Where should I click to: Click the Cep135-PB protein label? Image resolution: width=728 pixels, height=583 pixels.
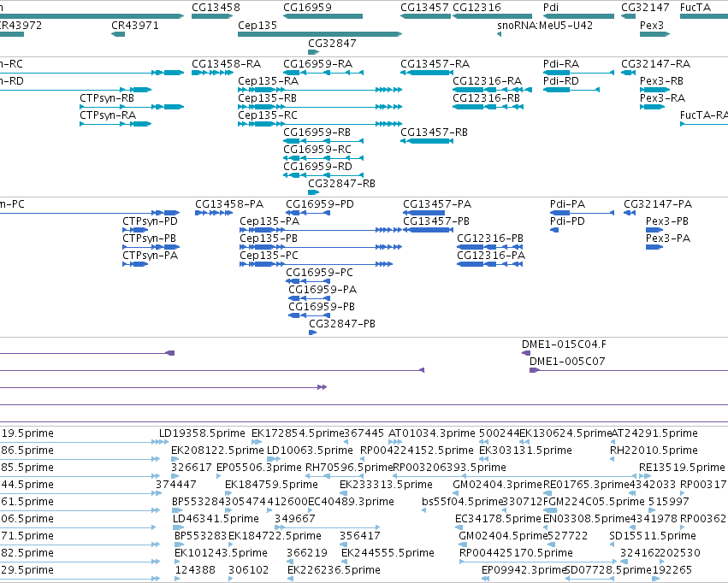[269, 238]
